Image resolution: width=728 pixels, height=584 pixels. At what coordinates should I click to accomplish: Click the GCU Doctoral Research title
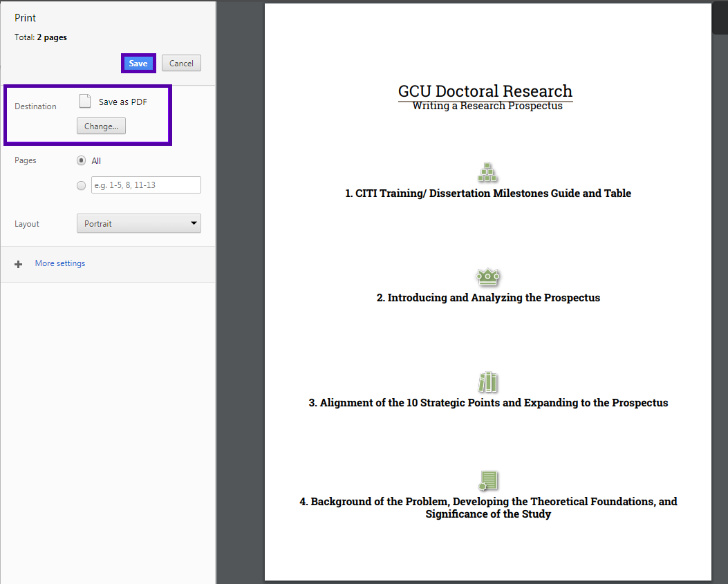click(x=485, y=91)
